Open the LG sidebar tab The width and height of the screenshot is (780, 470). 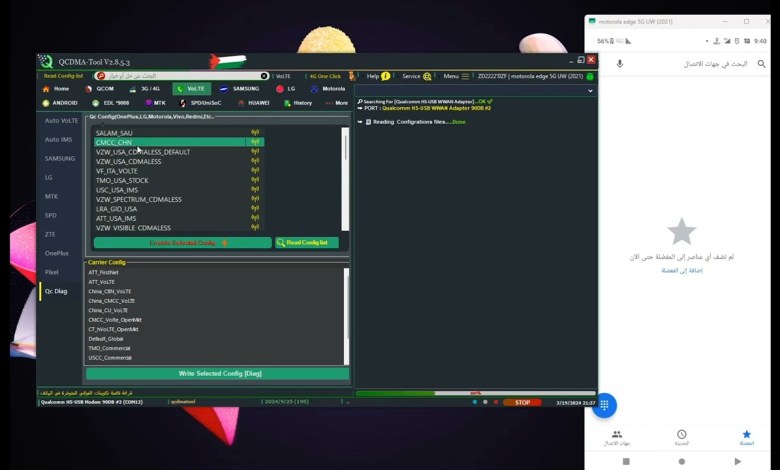point(48,178)
